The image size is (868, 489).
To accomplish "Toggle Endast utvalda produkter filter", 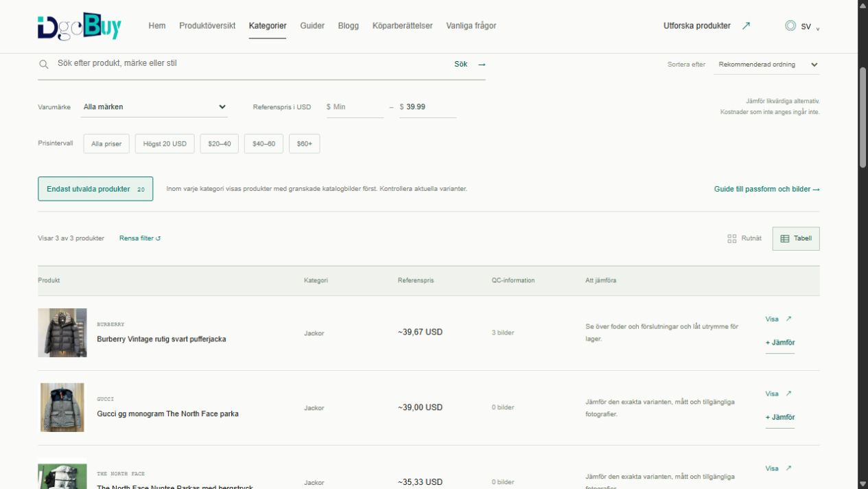I will [x=95, y=189].
